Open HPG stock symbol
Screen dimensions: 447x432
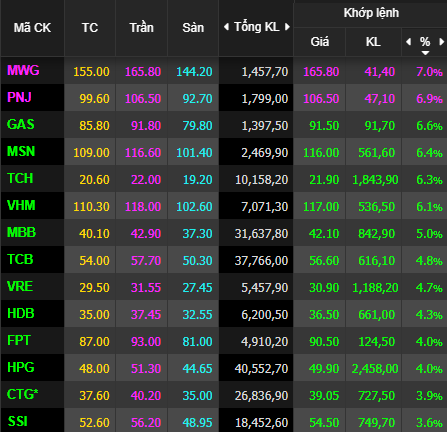21,368
